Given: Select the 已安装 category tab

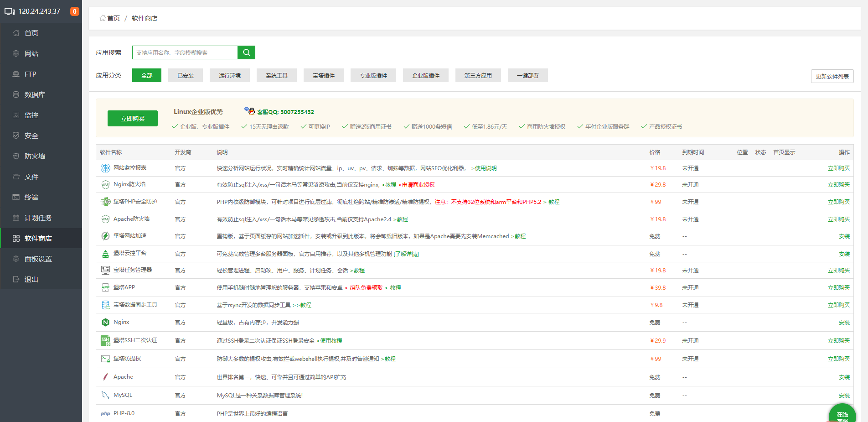Looking at the screenshot, I should pyautogui.click(x=186, y=75).
